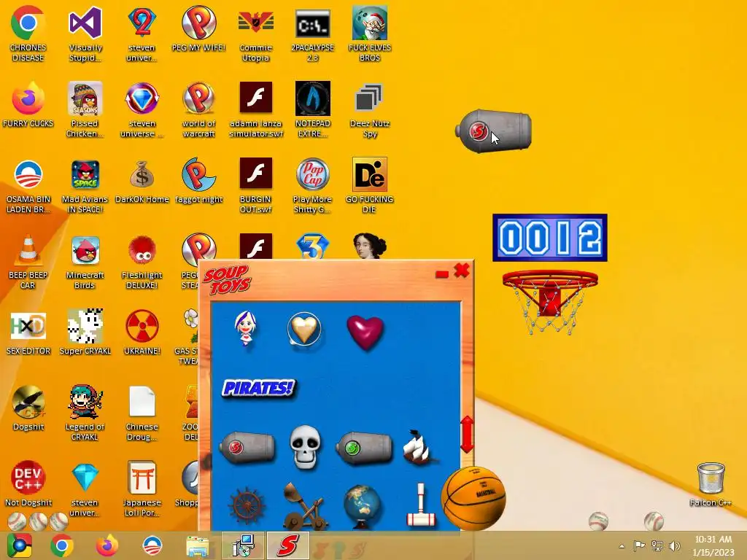Click the basketball hoop on the desktop
The height and width of the screenshot is (560, 747).
coord(550,302)
